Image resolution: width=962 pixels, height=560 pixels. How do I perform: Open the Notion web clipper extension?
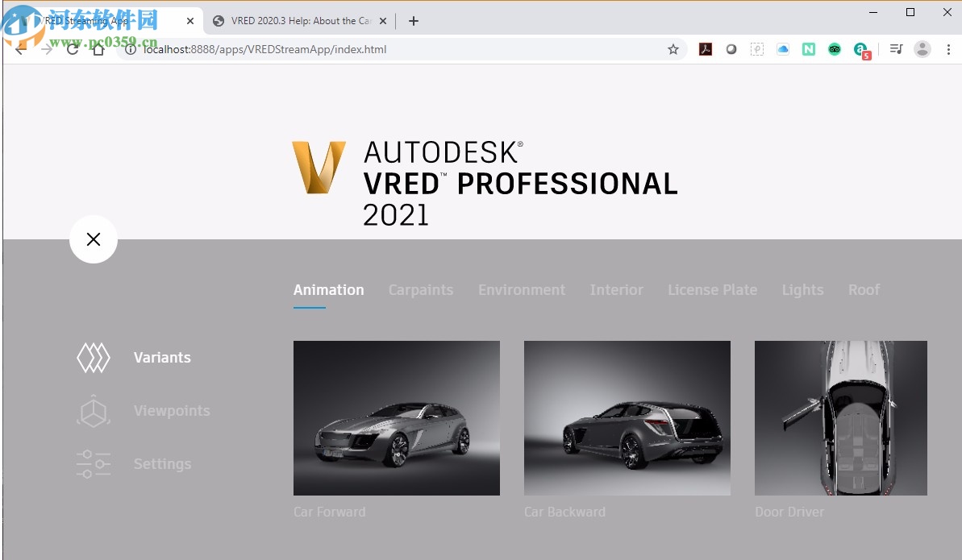click(x=808, y=49)
